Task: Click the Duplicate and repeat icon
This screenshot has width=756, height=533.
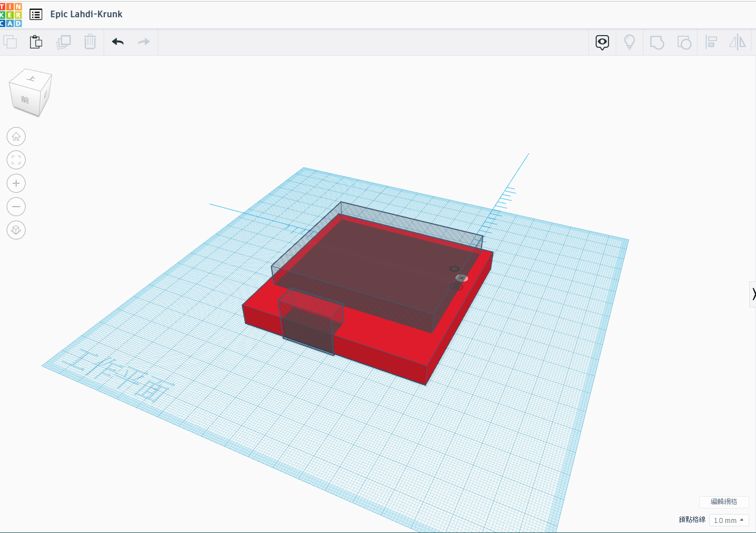Action: (x=63, y=42)
